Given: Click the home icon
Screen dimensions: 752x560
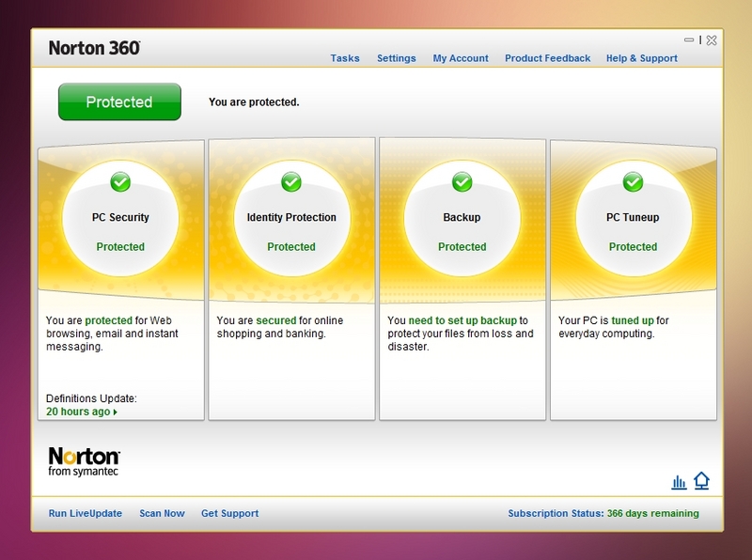Looking at the screenshot, I should click(701, 481).
